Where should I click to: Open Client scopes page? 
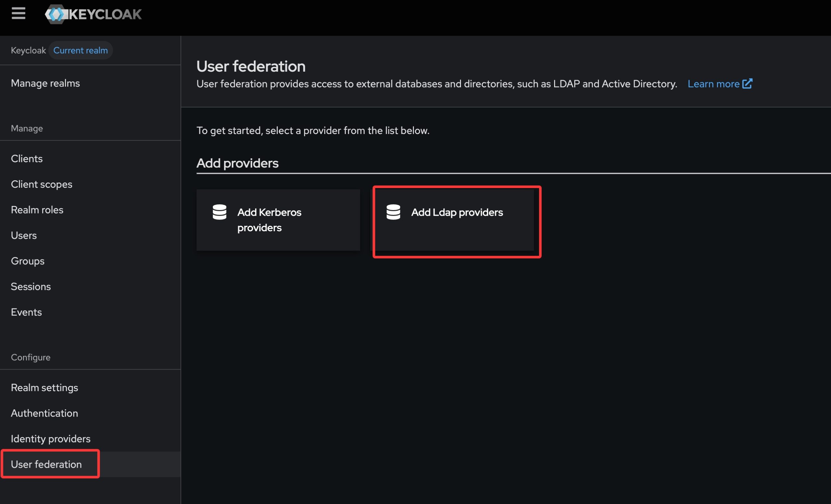click(x=90, y=184)
